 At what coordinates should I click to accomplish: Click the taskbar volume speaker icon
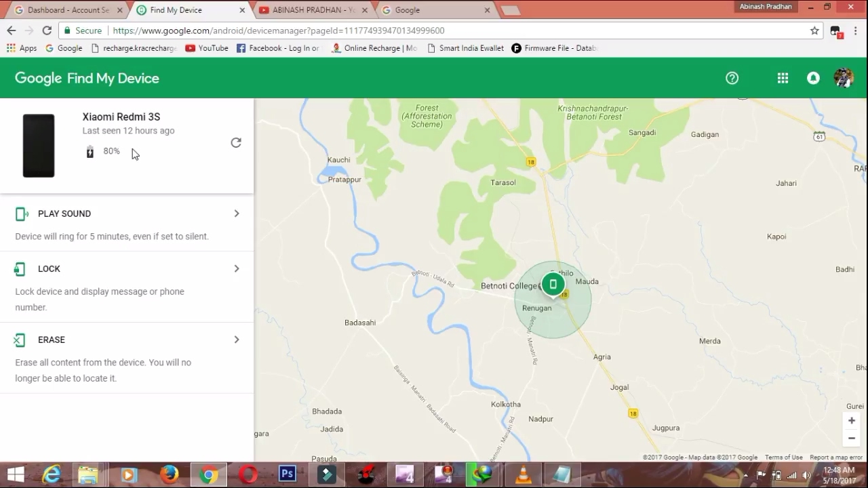coord(806,475)
